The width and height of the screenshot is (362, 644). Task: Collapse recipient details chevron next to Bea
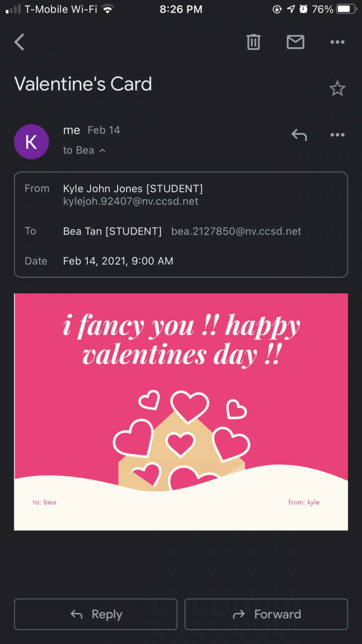click(x=103, y=150)
